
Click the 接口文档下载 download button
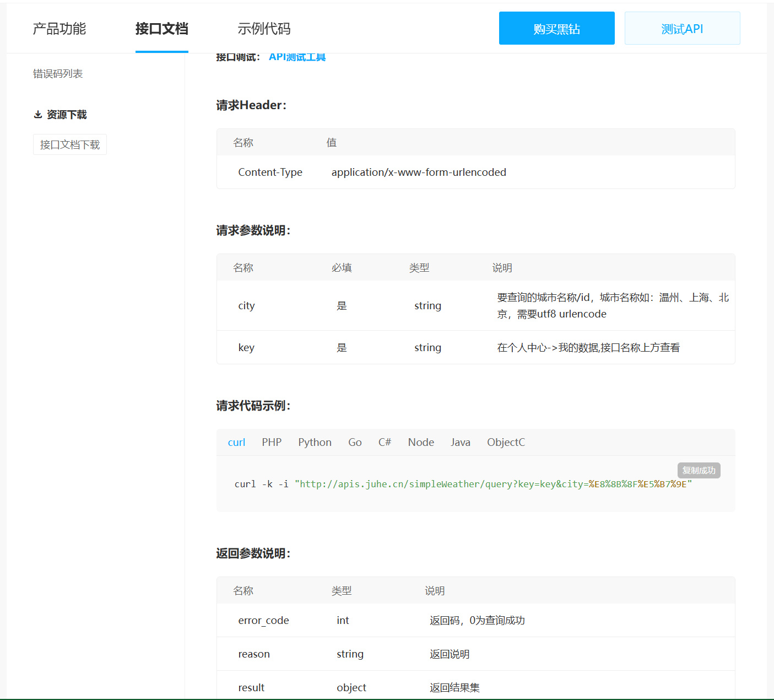coord(69,144)
